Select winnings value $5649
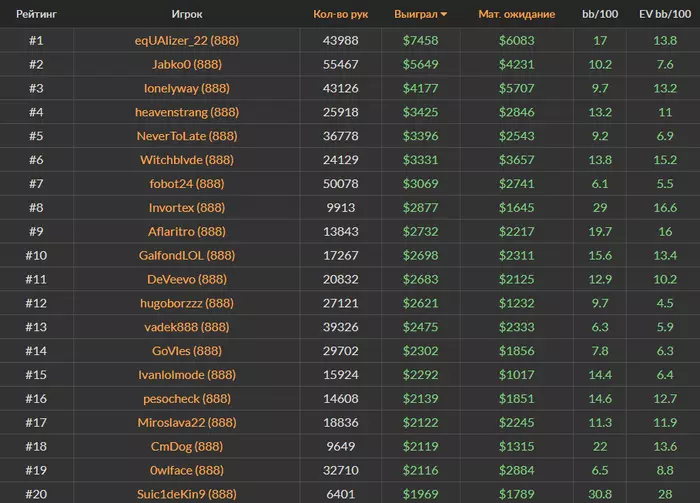This screenshot has height=503, width=700. (421, 64)
